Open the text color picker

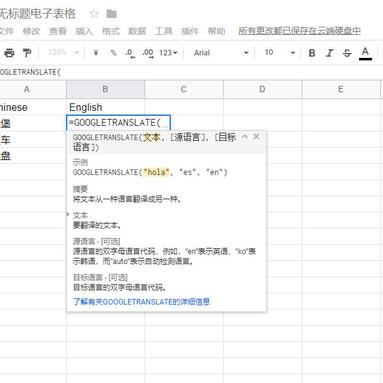coord(365,53)
